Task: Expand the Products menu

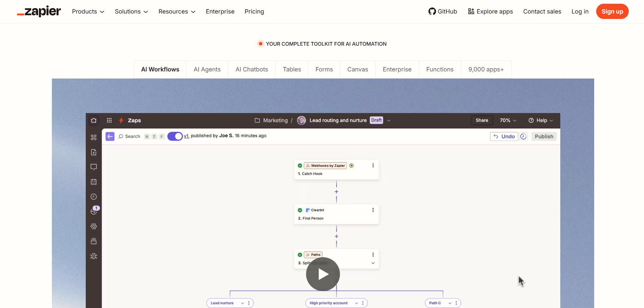Action: [x=88, y=12]
